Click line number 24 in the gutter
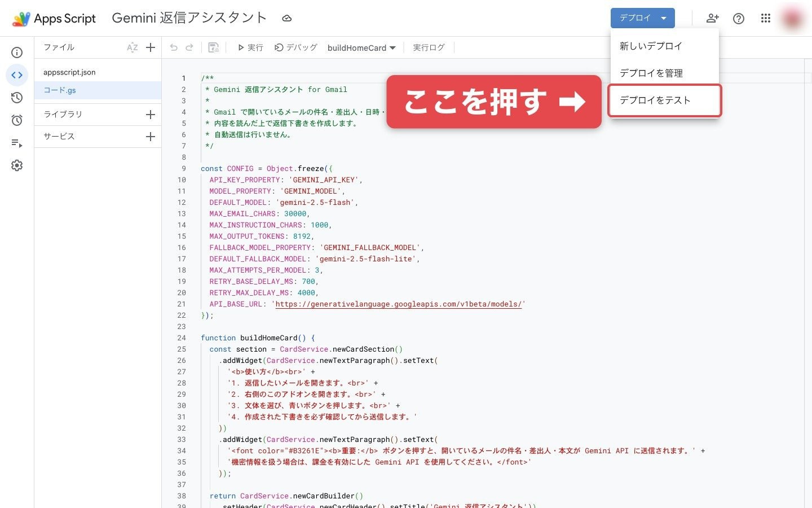812x508 pixels. tap(182, 338)
